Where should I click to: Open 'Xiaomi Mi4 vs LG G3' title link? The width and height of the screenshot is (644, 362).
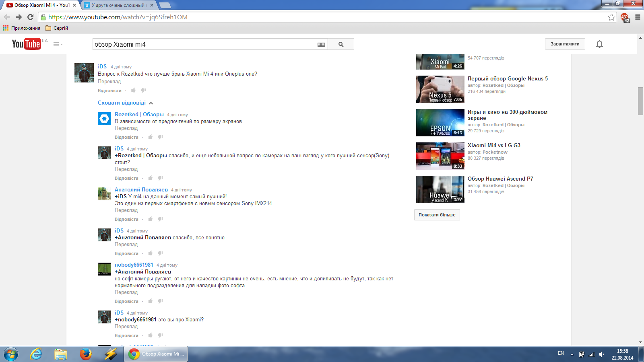pos(494,146)
